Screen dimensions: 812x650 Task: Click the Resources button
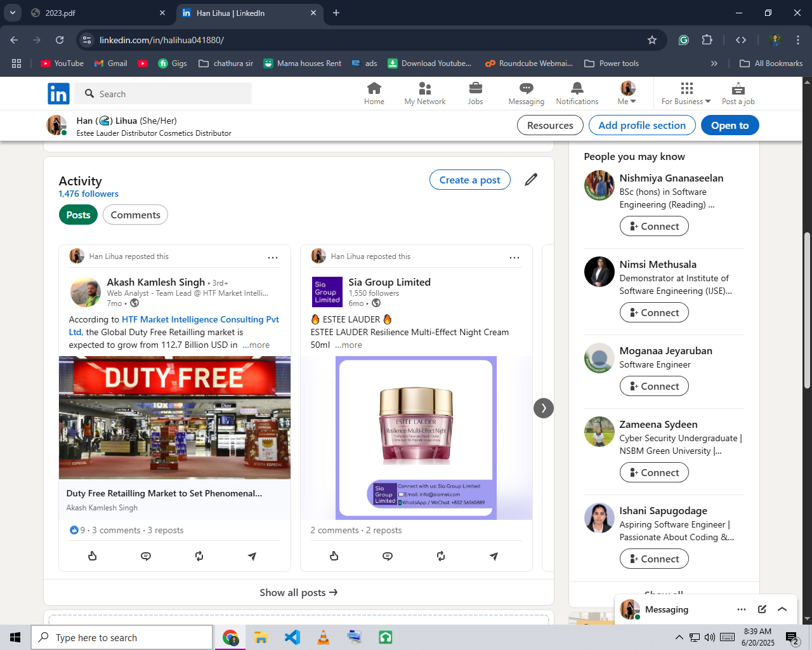click(550, 126)
